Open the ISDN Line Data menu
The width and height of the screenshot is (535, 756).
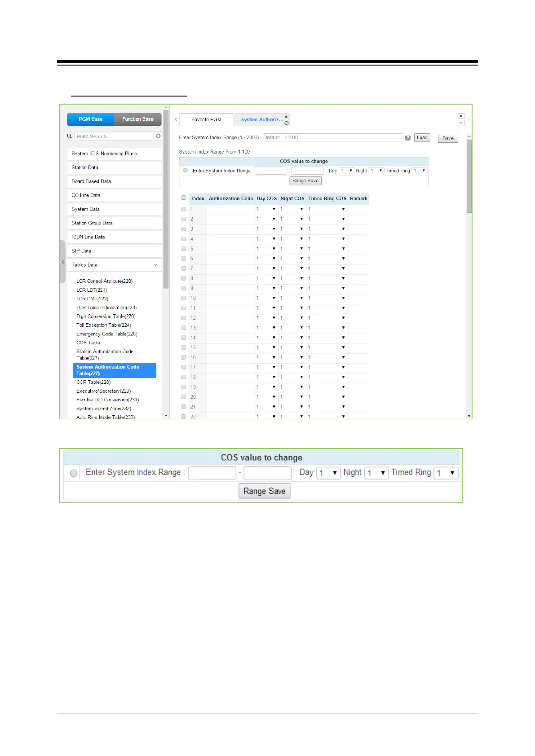(114, 237)
